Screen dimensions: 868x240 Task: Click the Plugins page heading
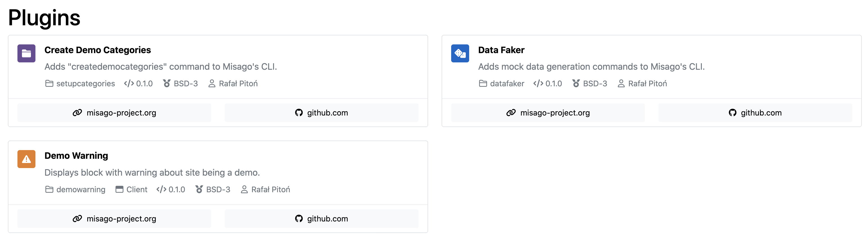click(44, 17)
